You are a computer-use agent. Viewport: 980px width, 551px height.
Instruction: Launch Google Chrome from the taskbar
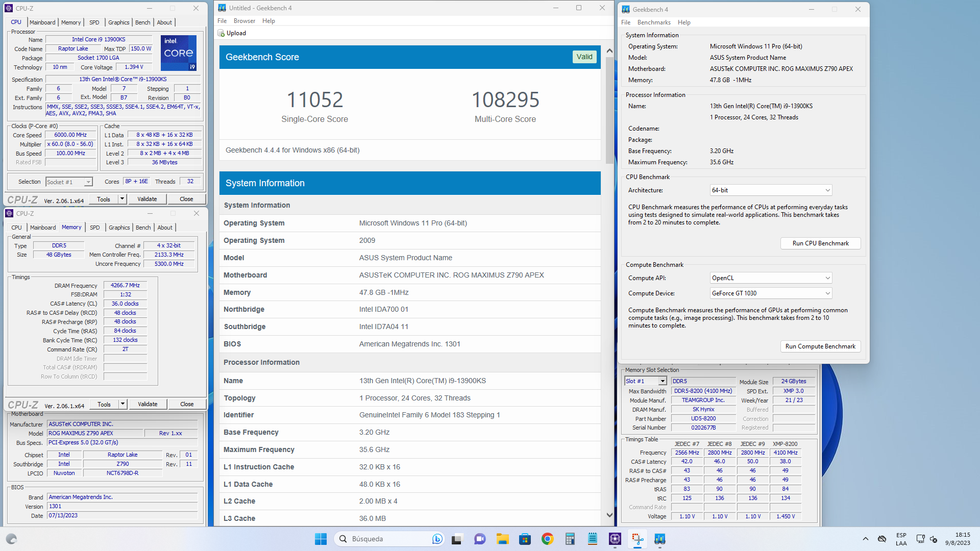click(548, 539)
